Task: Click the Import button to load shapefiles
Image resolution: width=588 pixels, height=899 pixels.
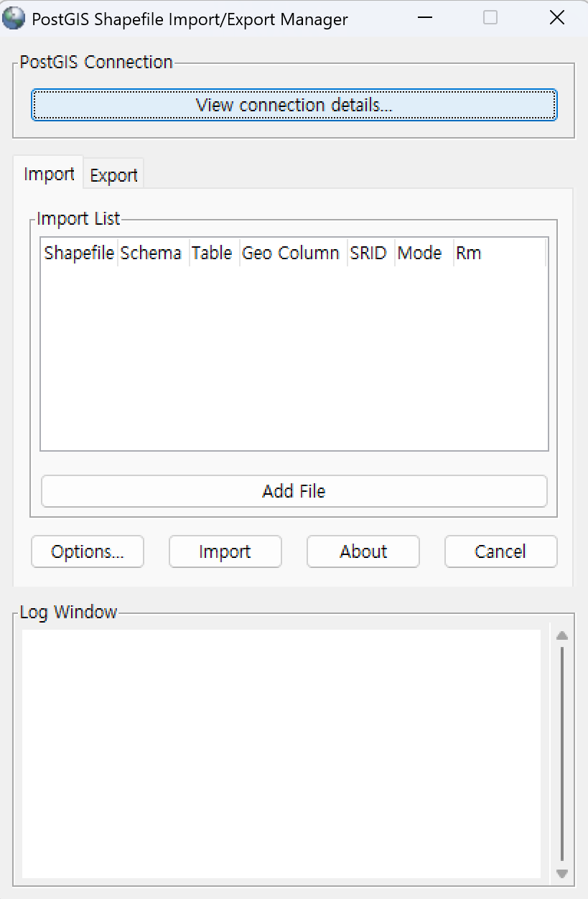Action: (225, 551)
